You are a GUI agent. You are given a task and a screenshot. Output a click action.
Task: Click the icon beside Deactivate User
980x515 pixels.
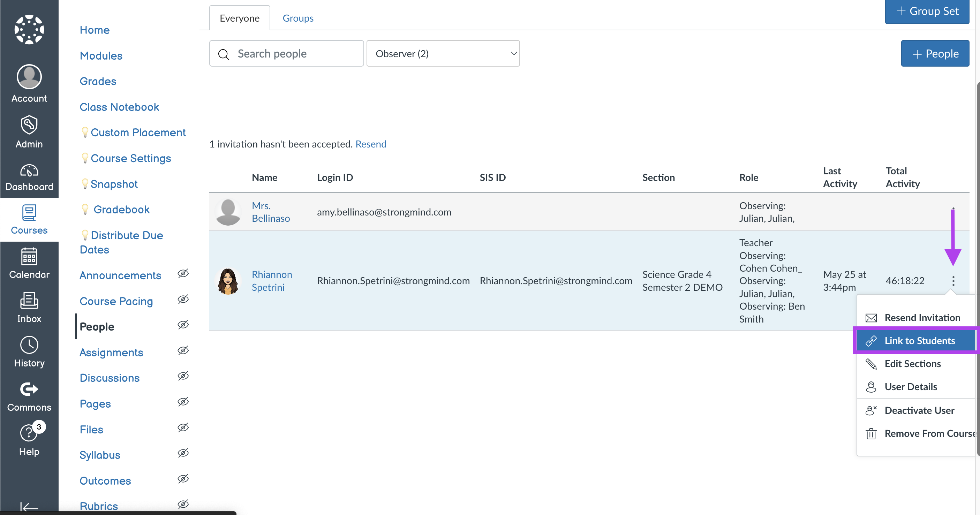pyautogui.click(x=871, y=410)
